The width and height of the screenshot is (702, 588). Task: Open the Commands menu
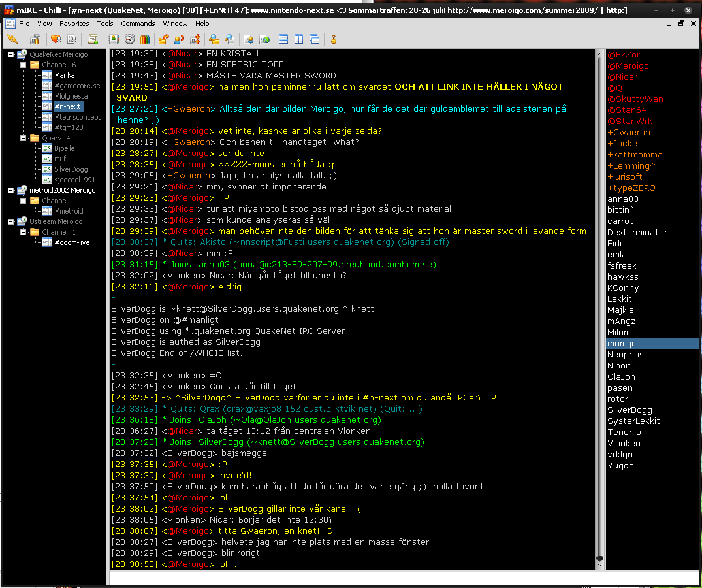pos(138,24)
